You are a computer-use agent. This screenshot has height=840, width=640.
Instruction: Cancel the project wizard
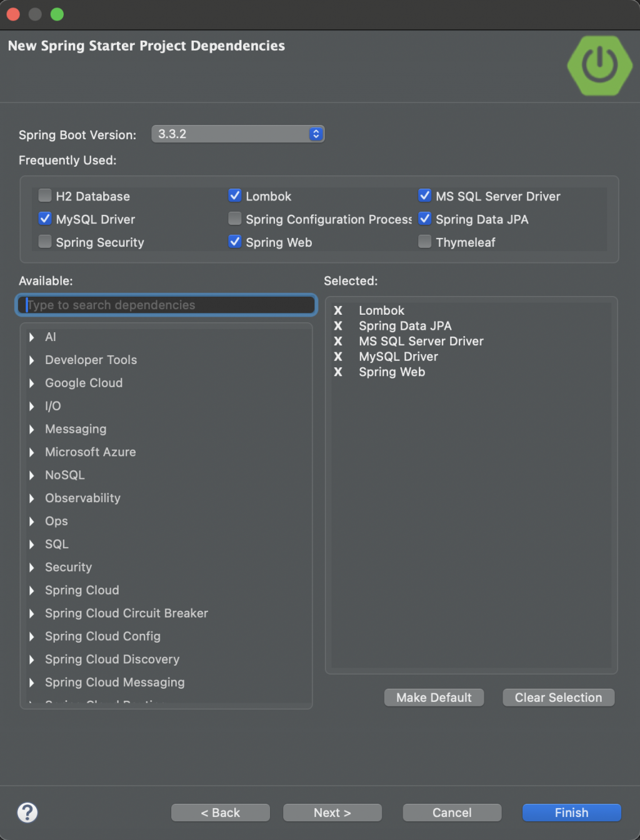pos(452,813)
